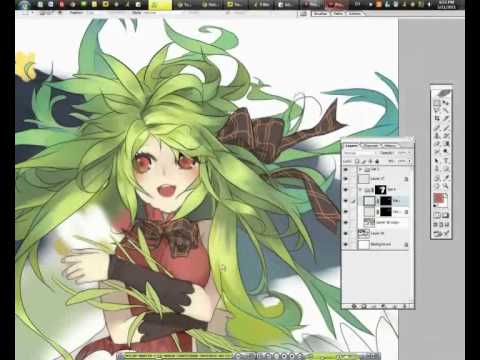Reset to default foreground and background colors
The width and height of the screenshot is (480, 360).
[435, 206]
